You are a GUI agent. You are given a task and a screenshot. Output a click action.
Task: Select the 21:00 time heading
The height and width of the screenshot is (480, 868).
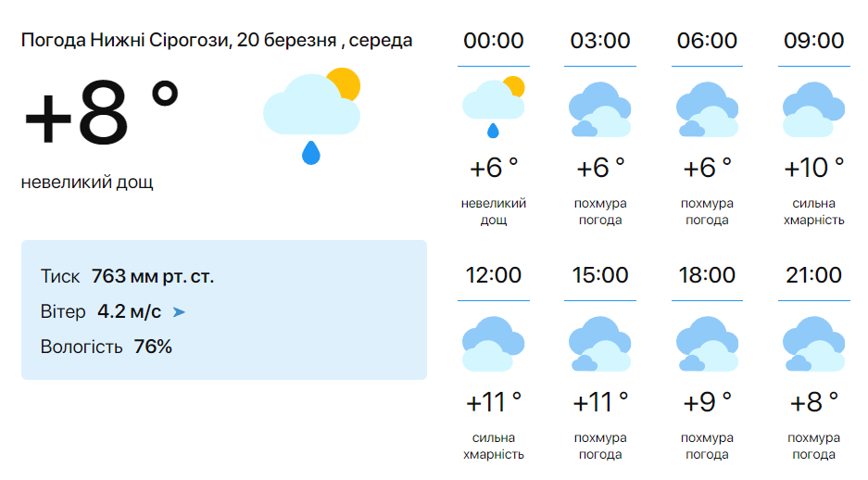coord(813,275)
